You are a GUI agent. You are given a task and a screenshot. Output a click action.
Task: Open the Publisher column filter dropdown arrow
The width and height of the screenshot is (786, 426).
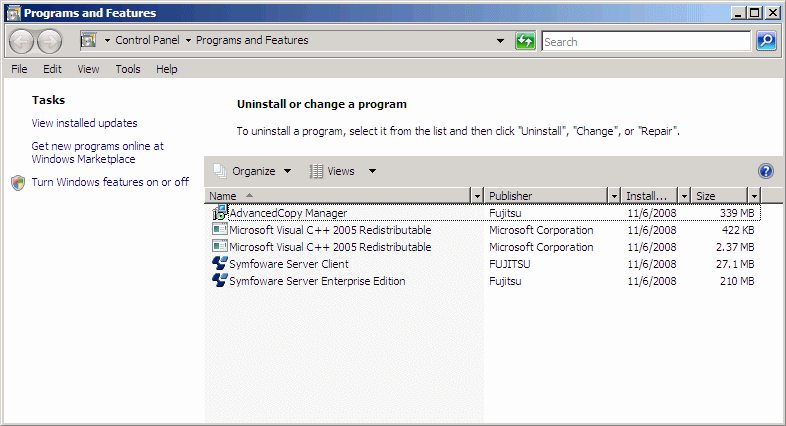(613, 196)
